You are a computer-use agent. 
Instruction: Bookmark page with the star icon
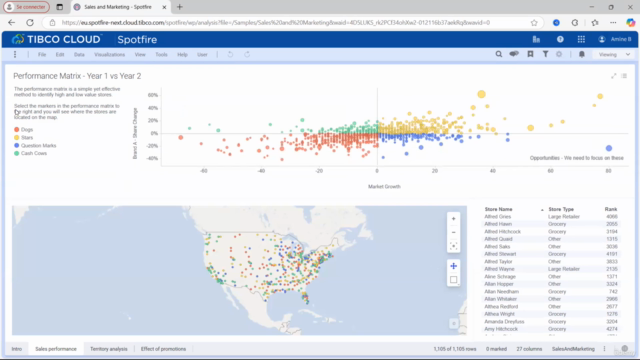(534, 23)
